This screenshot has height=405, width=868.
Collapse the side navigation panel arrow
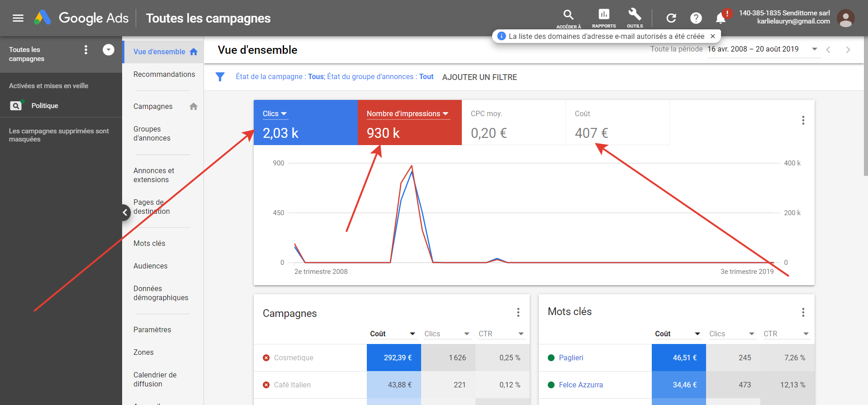[x=125, y=212]
